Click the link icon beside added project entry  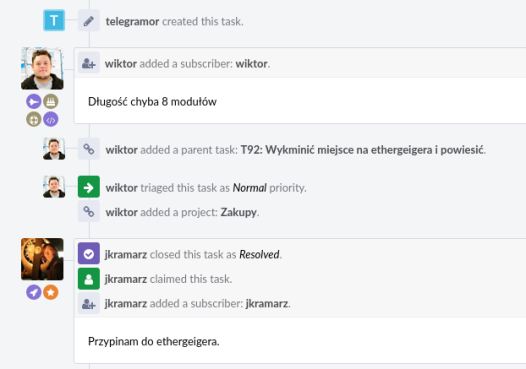tap(89, 211)
